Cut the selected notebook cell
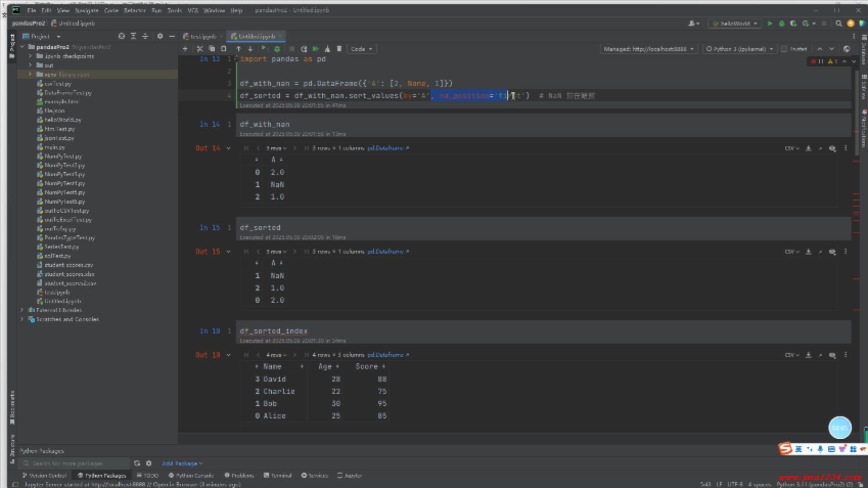 click(200, 49)
